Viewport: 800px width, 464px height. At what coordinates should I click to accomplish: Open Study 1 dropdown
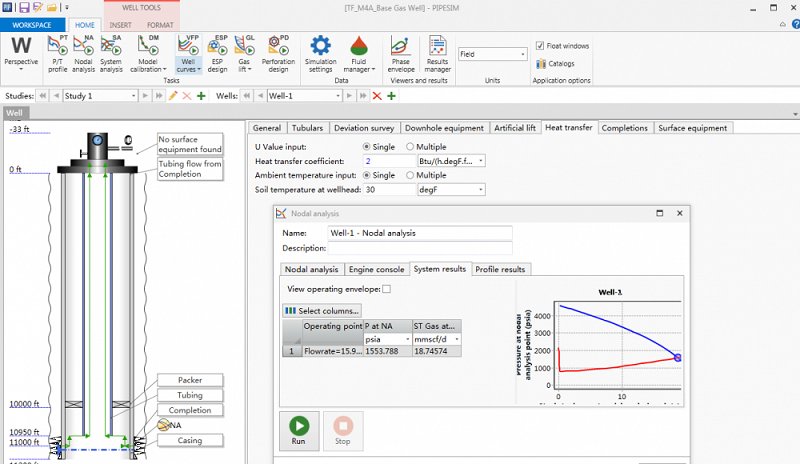[134, 95]
